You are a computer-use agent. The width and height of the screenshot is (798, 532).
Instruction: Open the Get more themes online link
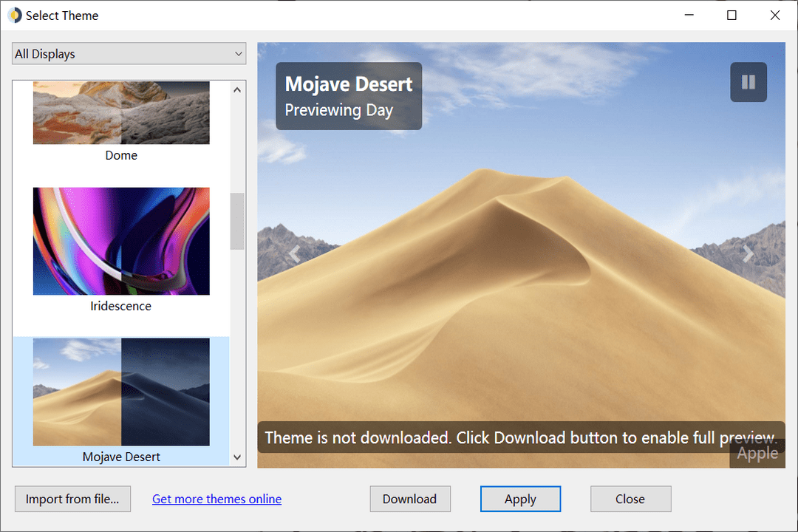coord(216,499)
